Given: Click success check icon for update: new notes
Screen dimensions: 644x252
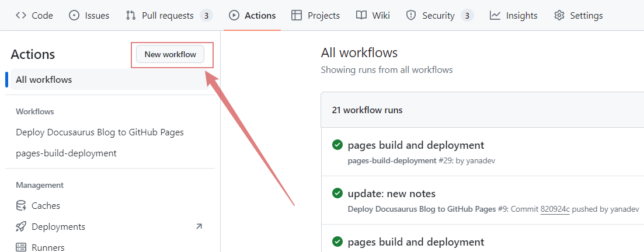Looking at the screenshot, I should point(337,193).
